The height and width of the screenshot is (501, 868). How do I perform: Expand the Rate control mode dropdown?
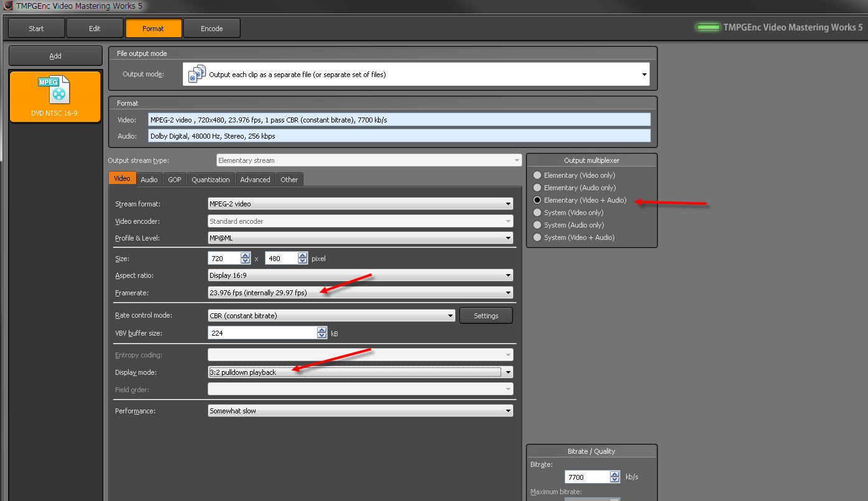(x=451, y=316)
